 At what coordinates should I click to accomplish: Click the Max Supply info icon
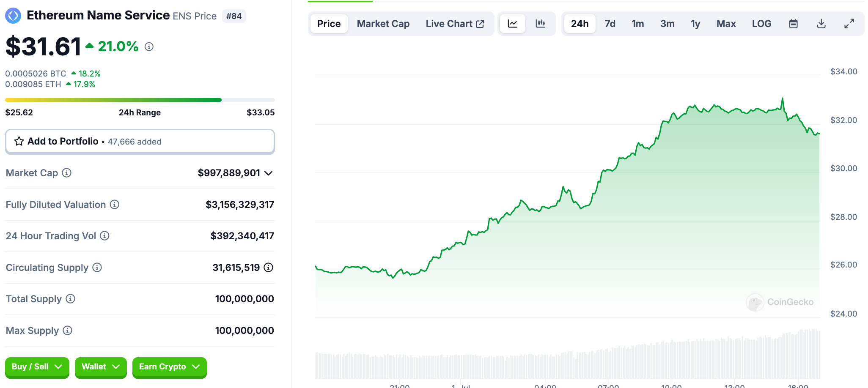point(68,330)
